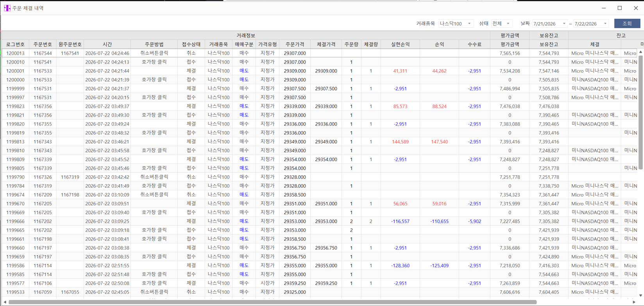
Task: Click the 주문가격 column header
Action: pos(295,44)
